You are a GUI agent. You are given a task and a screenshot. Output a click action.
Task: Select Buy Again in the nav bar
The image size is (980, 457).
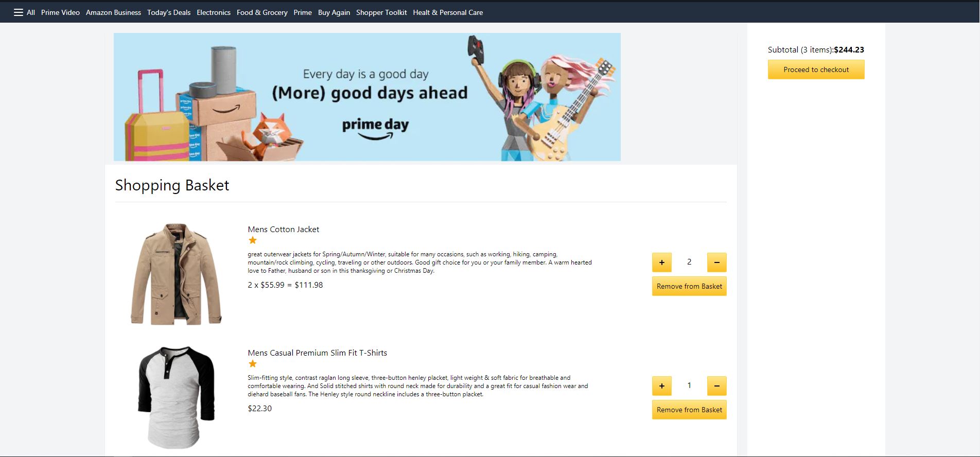click(x=334, y=12)
